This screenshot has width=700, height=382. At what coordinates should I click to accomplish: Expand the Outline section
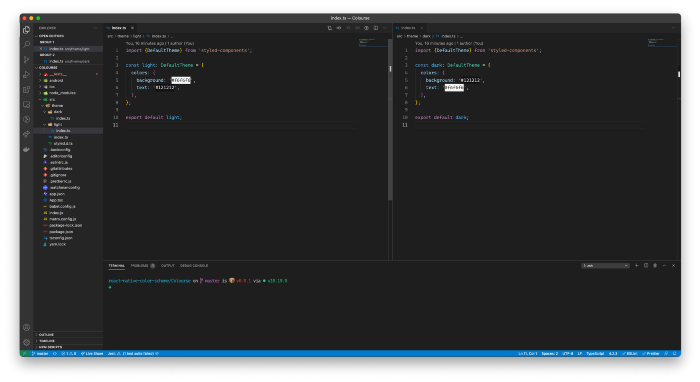point(68,334)
